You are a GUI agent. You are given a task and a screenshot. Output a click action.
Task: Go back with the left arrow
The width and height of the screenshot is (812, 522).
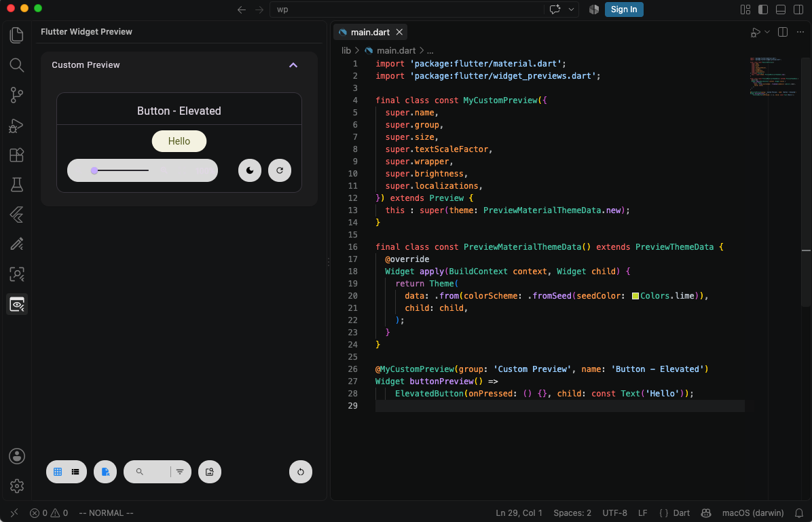(241, 10)
